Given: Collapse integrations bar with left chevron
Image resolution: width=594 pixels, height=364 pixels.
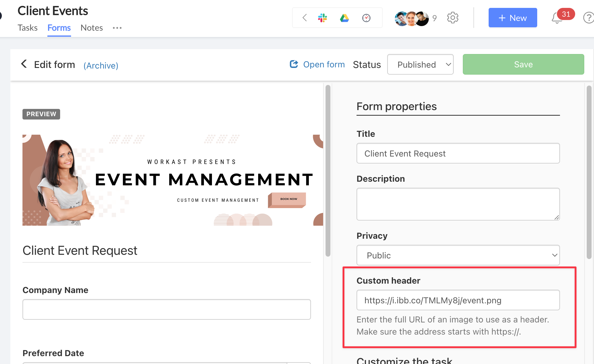Looking at the screenshot, I should click(x=305, y=18).
